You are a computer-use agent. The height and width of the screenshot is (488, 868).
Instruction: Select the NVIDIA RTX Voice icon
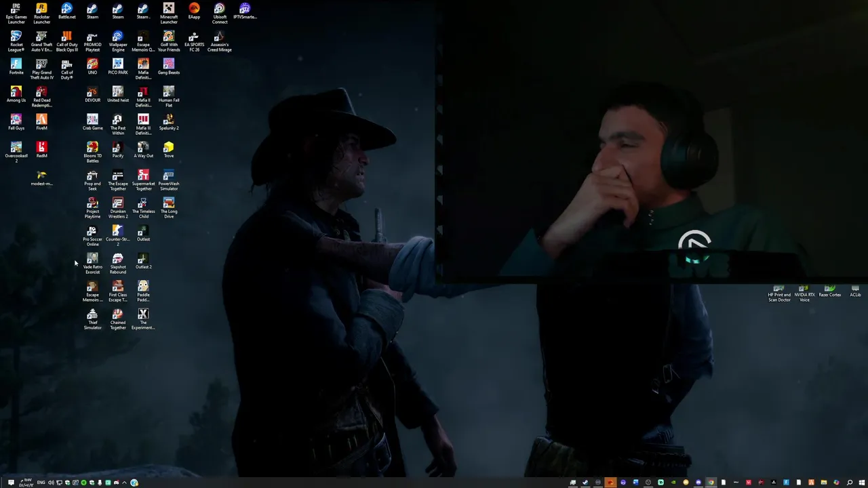tap(804, 293)
